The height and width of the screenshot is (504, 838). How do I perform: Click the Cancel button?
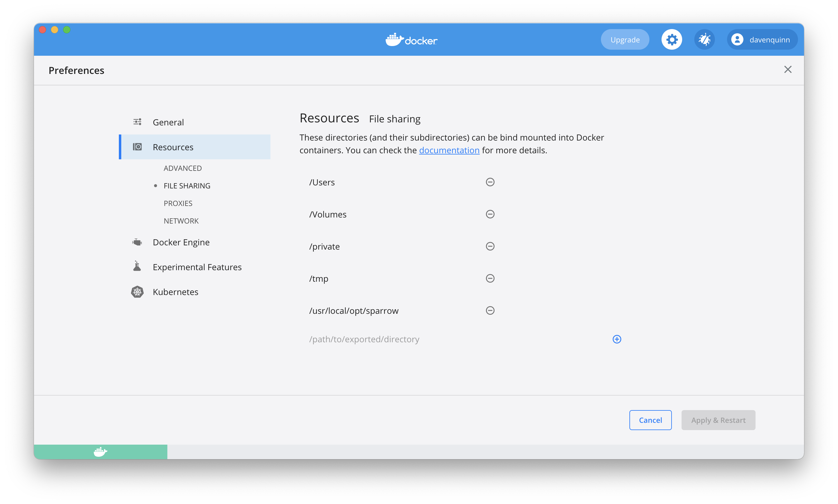coord(650,420)
